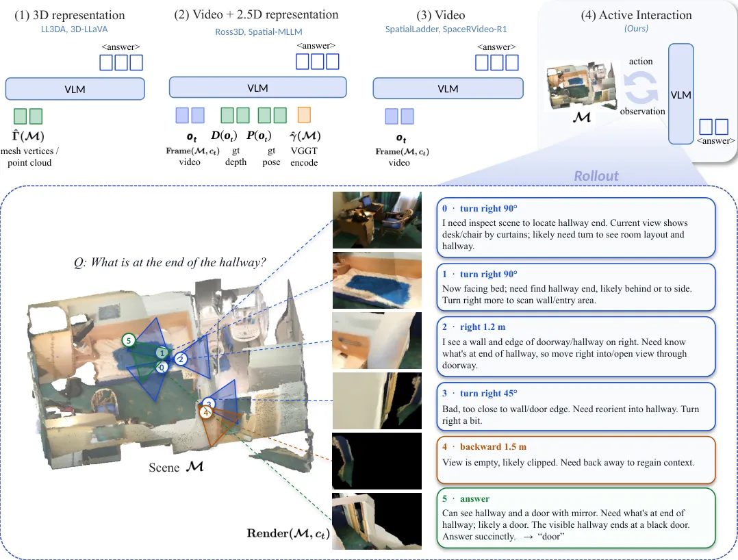
Task: Select camera marker 0 in the scene
Action: point(162,368)
